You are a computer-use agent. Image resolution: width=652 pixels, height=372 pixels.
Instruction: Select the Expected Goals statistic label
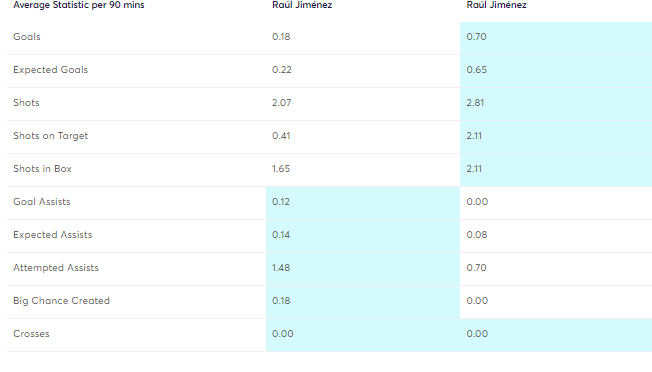click(x=50, y=70)
